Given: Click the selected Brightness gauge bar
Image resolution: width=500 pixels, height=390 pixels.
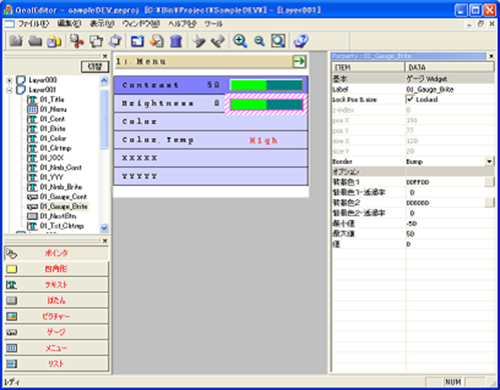Looking at the screenshot, I should click(266, 105).
